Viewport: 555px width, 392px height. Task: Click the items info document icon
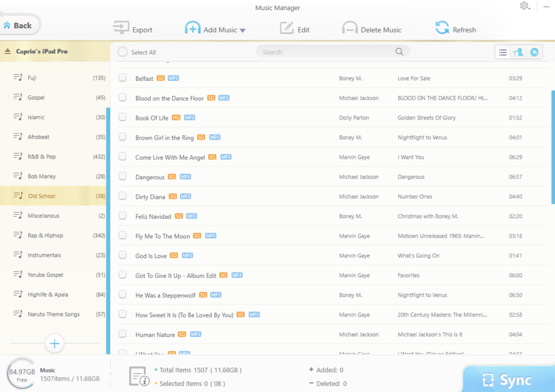point(139,376)
